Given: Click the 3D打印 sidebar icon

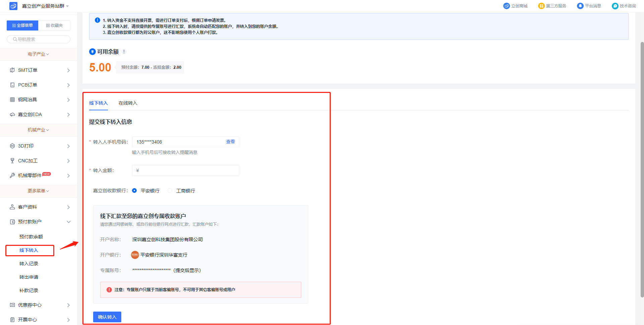Looking at the screenshot, I should point(12,146).
